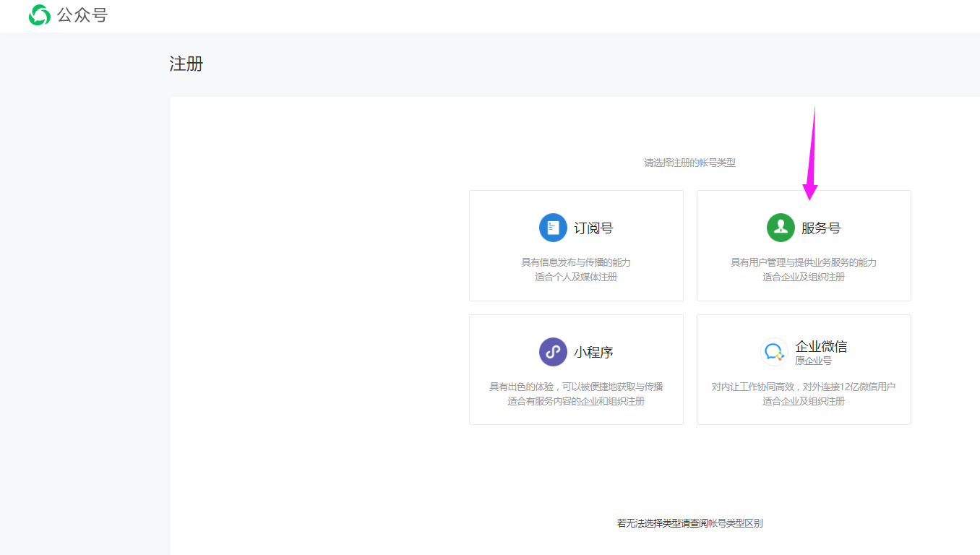Click the 注册 page heading

tap(186, 64)
